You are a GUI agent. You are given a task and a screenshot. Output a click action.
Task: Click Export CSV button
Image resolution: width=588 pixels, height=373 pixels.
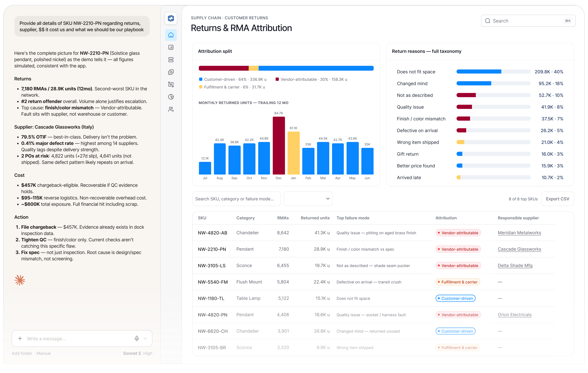coord(557,199)
